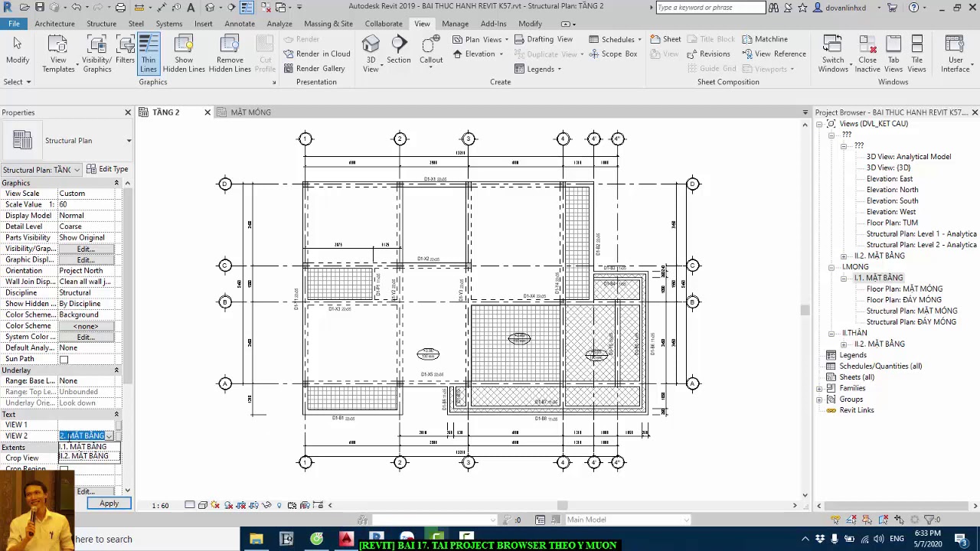Select Remove Hidden Lines tool
This screenshot has height=551, width=980.
[230, 54]
